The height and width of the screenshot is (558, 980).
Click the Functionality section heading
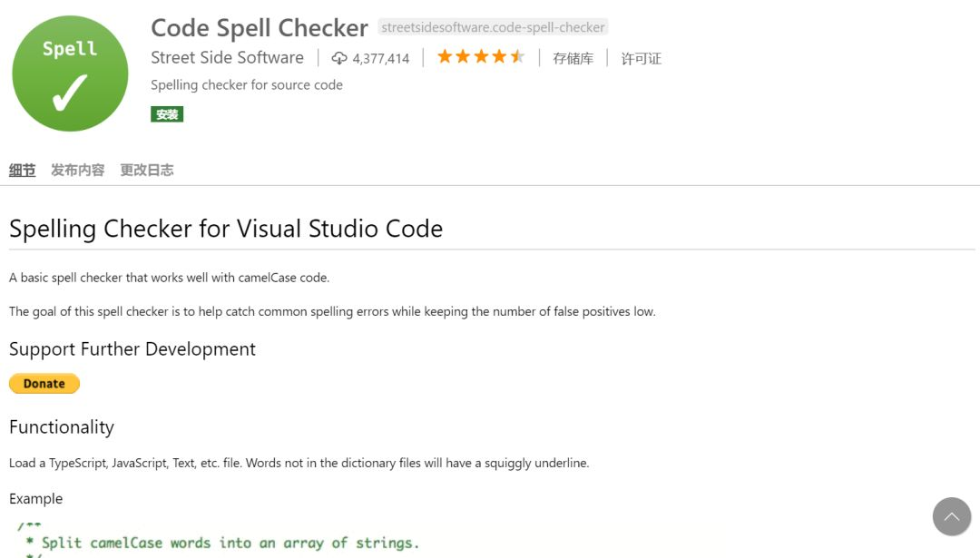62,427
